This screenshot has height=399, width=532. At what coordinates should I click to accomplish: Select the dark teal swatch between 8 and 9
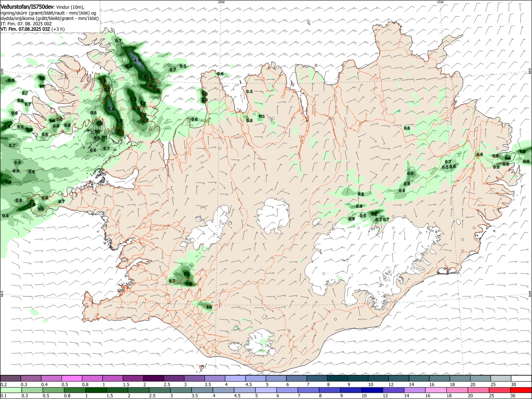(x=337, y=378)
